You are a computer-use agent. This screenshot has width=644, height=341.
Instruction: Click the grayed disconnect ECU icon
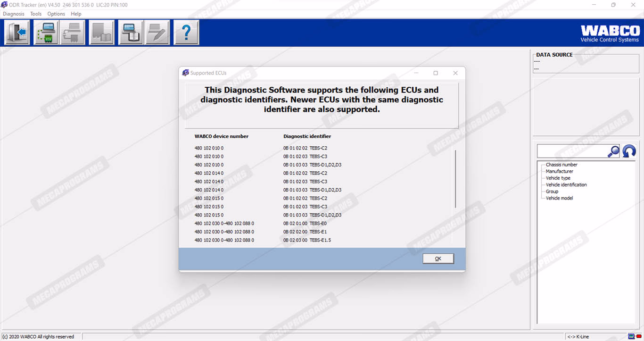click(73, 33)
